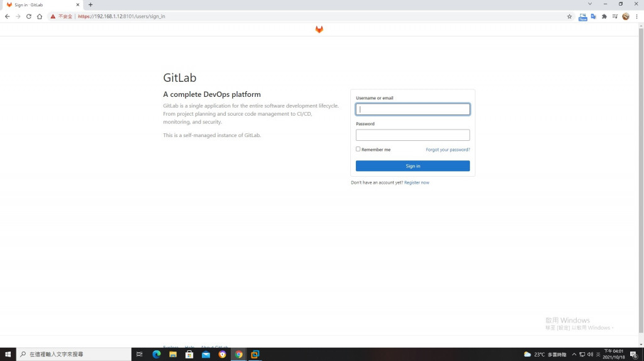Open the Windows Start menu
This screenshot has width=644, height=361.
point(8,354)
